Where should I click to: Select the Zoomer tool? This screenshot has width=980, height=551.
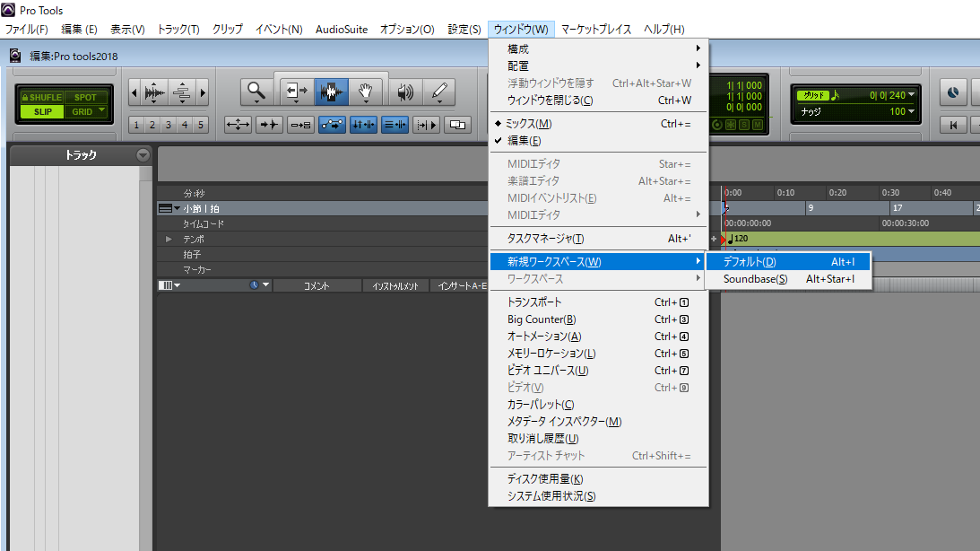pos(256,92)
